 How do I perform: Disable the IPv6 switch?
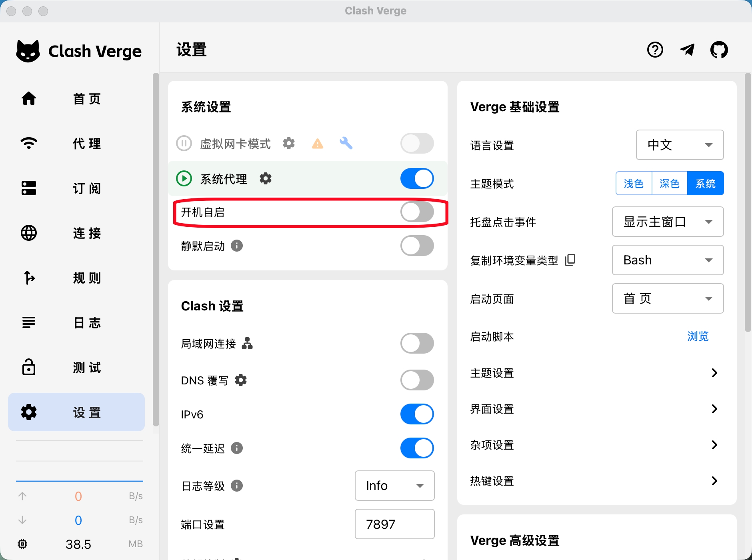pos(417,414)
